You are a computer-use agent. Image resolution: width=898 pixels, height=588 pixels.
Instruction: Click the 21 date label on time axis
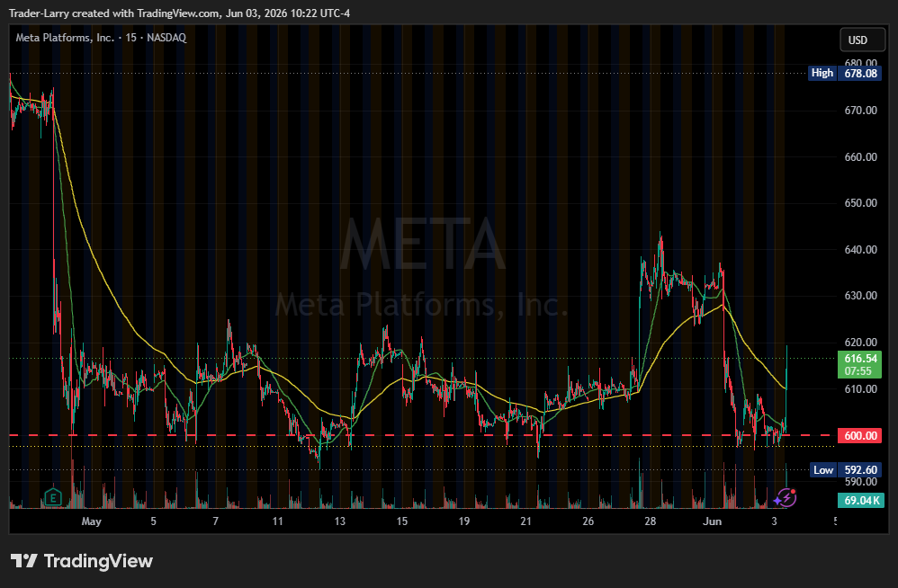[525, 521]
